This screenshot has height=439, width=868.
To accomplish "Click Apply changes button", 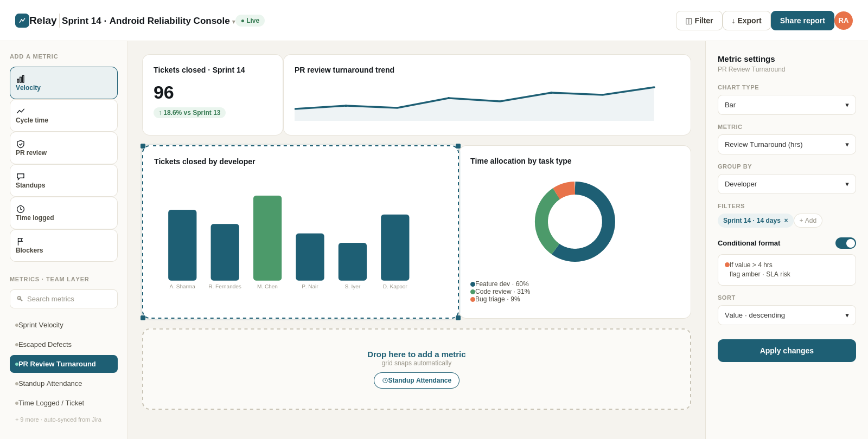I will pos(787,351).
